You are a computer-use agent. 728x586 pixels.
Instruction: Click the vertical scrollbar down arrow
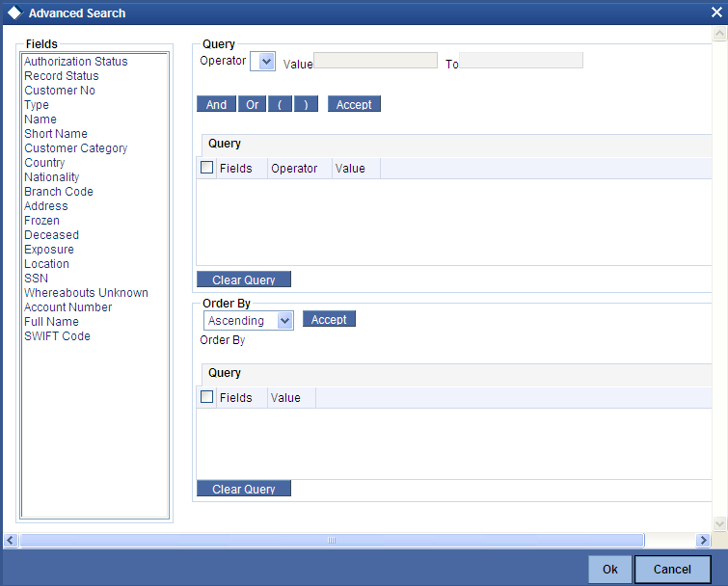[x=719, y=523]
